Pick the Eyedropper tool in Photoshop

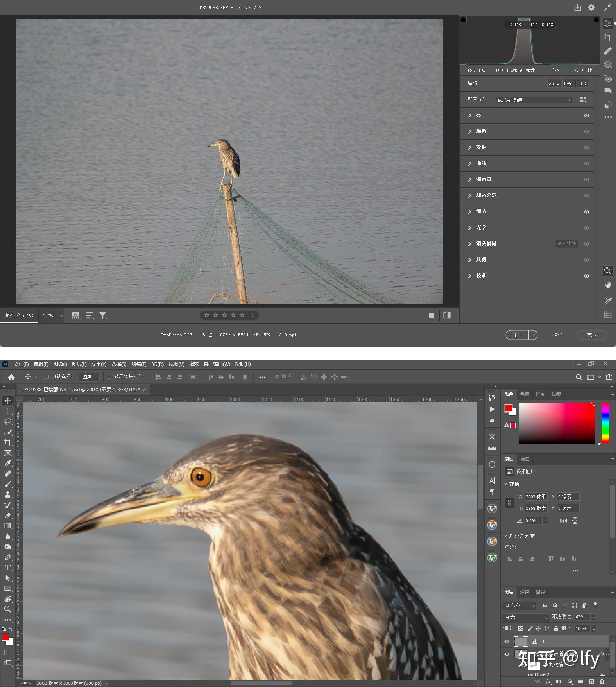[x=7, y=463]
